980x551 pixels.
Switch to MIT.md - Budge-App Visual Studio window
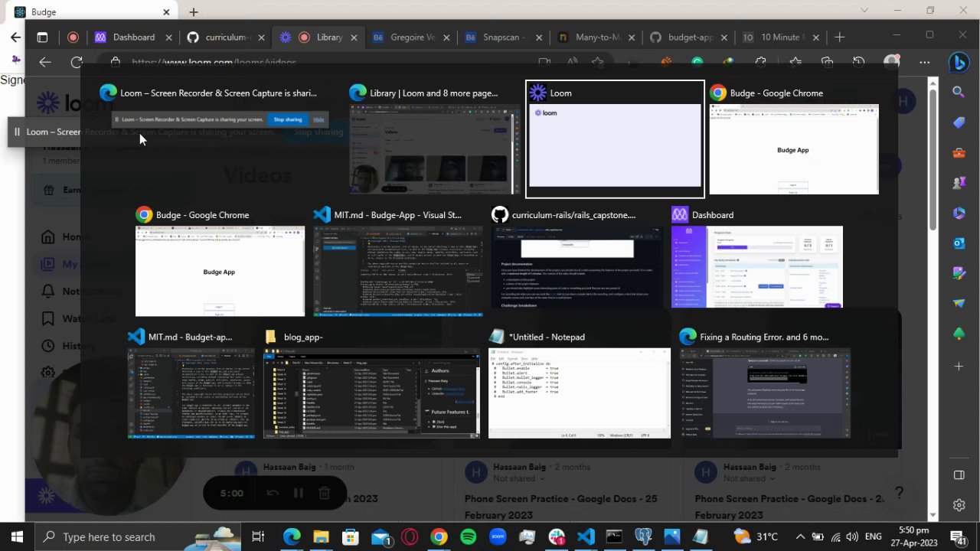point(398,261)
